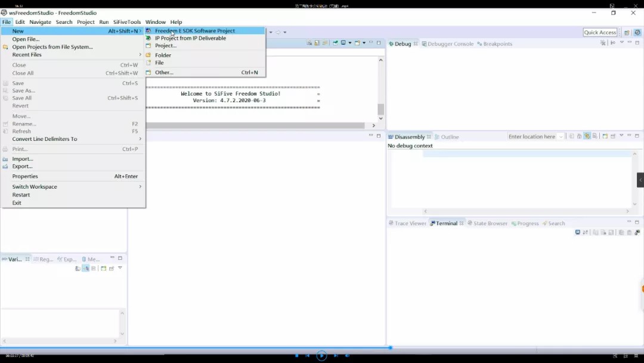The image size is (644, 363).
Task: Switch to the Variables tab
Action: click(x=13, y=259)
